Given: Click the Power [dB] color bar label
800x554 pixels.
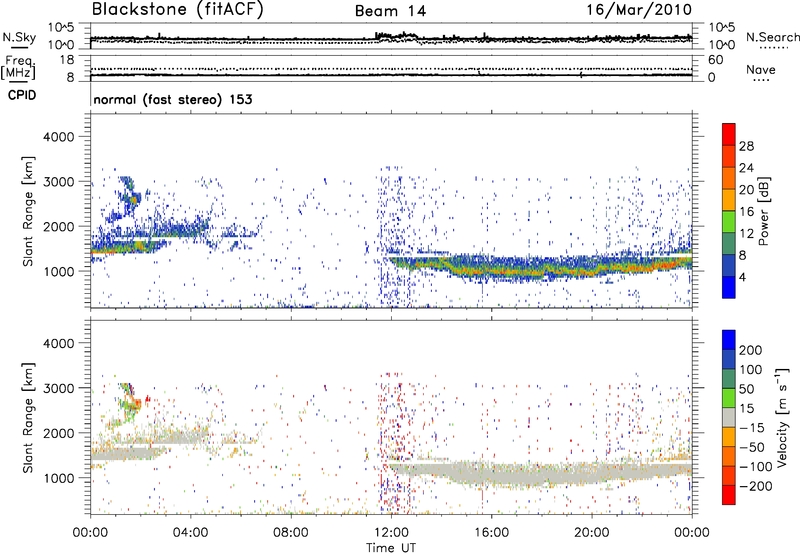Looking at the screenshot, I should point(763,211).
